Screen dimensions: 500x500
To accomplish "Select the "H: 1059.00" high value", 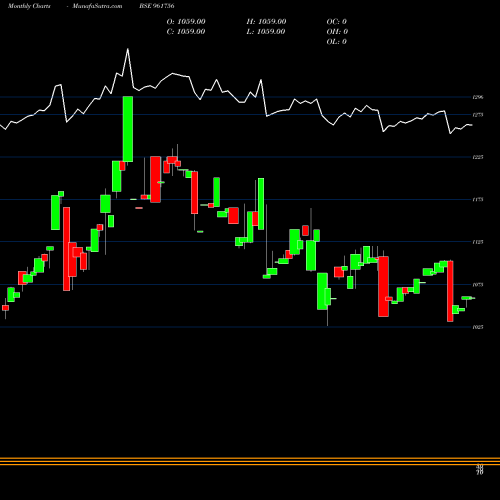I will click(266, 22).
